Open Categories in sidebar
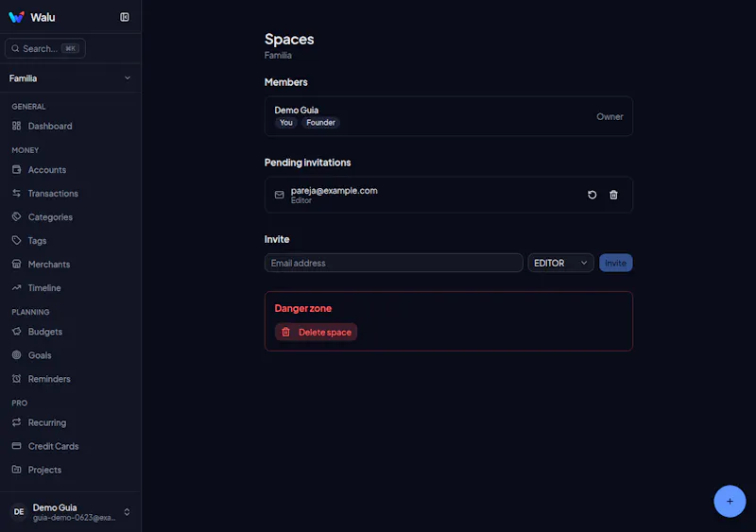756x532 pixels. pos(70,217)
